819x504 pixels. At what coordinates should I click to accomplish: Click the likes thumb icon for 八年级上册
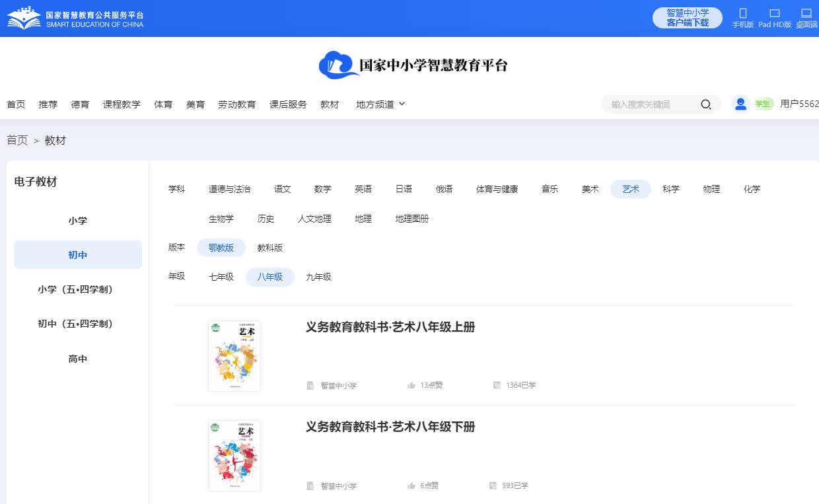click(411, 385)
